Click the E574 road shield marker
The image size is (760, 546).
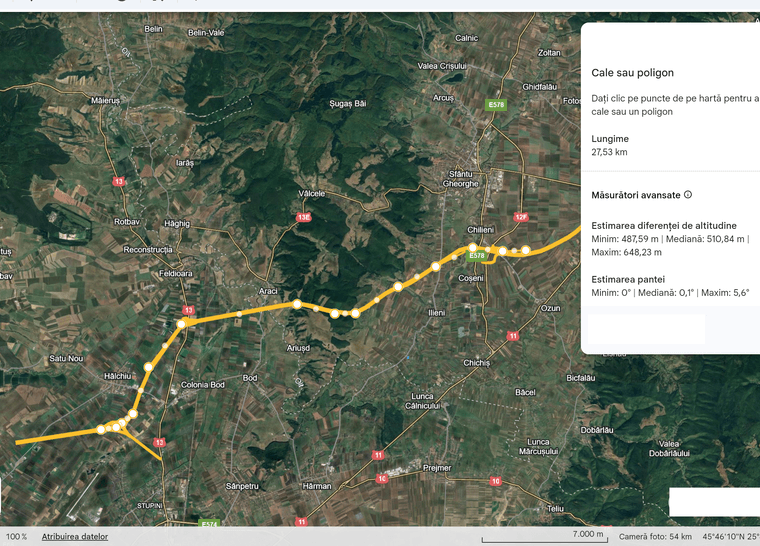209,524
